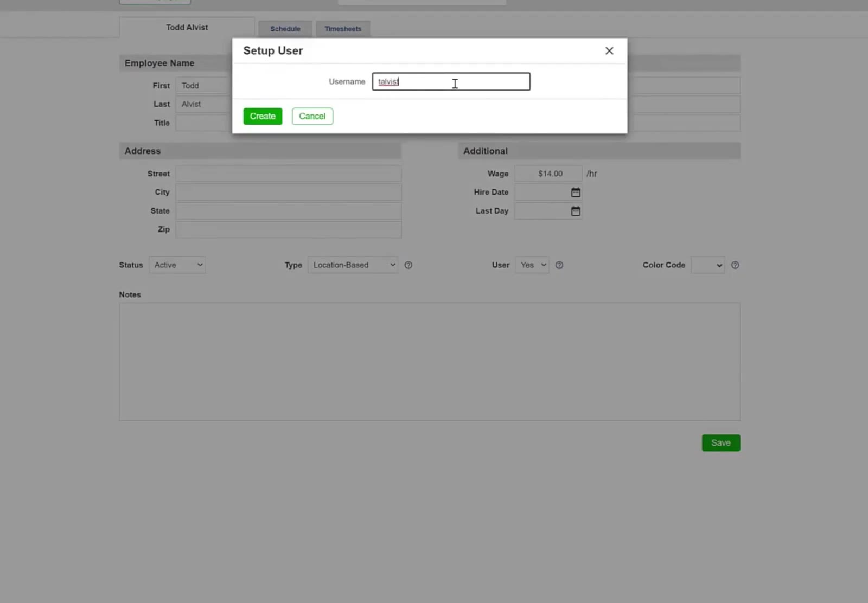
Task: Click the Zip input field
Action: click(x=289, y=229)
